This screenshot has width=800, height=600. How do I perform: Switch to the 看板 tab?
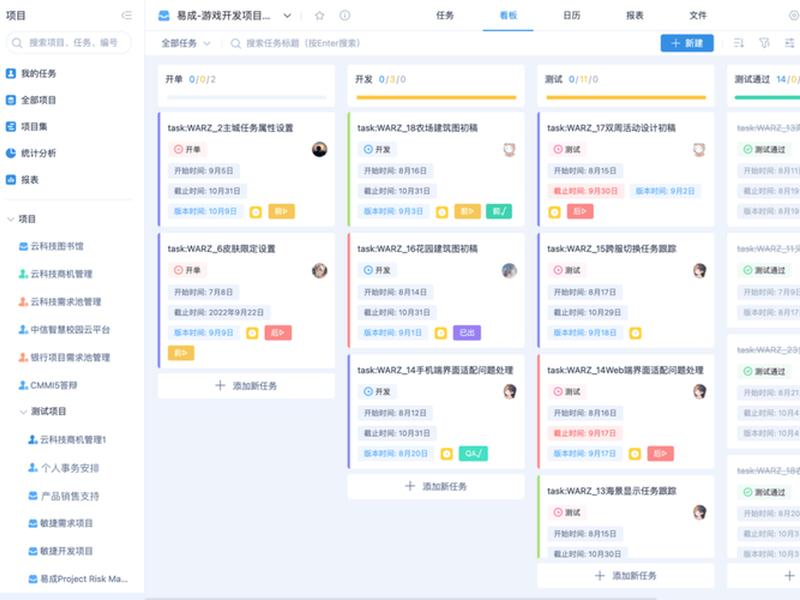coord(508,15)
